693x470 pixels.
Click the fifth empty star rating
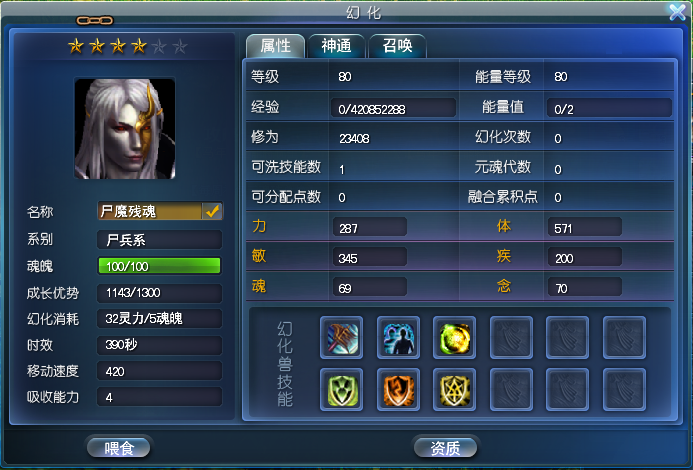point(159,46)
